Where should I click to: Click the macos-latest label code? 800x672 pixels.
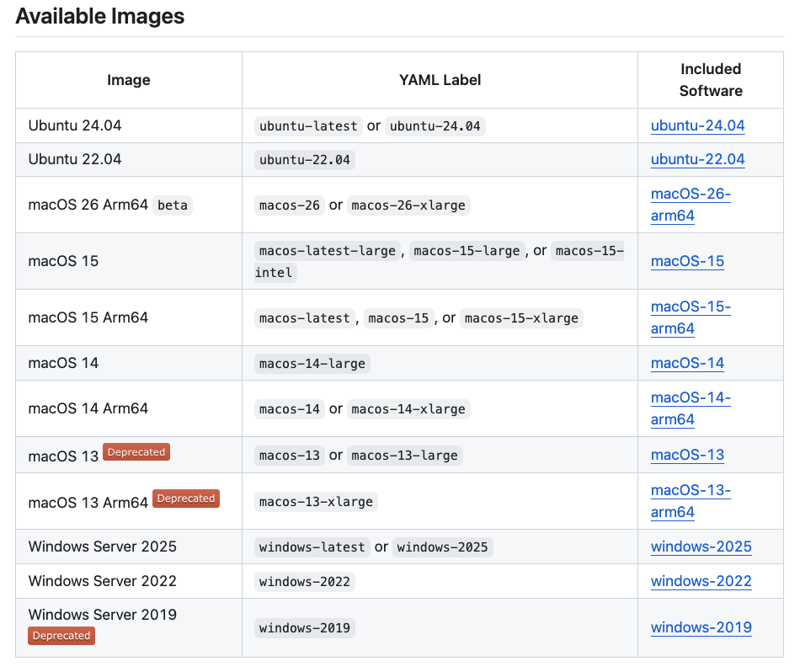[x=305, y=317]
